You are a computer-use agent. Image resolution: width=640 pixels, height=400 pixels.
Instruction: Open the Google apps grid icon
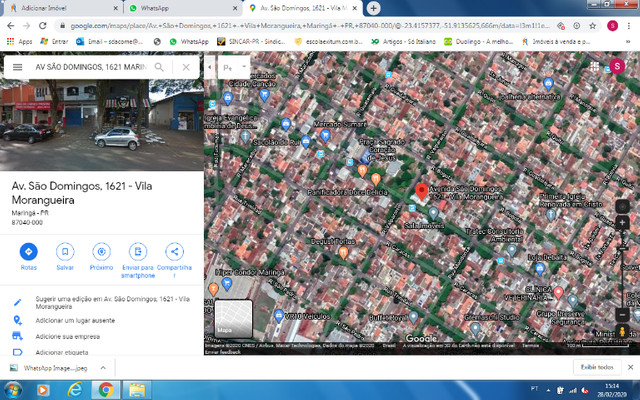click(x=594, y=66)
